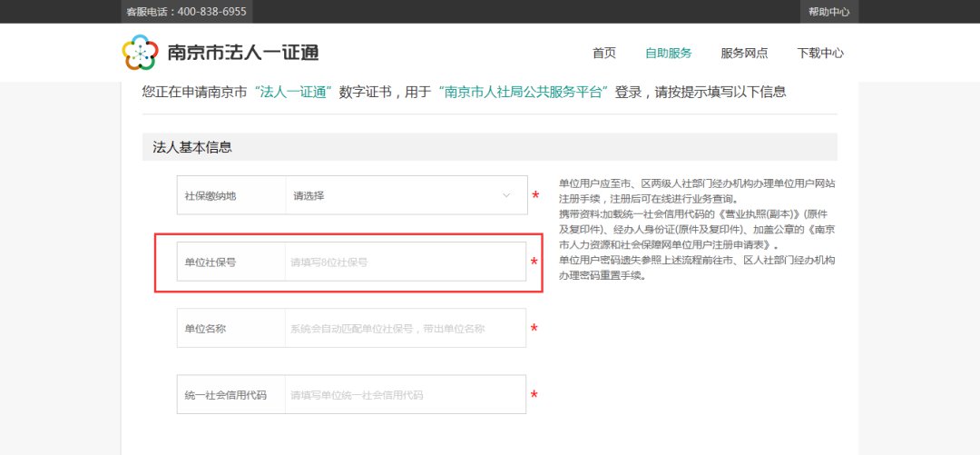Click the 法人基本信息 section header

click(x=192, y=147)
